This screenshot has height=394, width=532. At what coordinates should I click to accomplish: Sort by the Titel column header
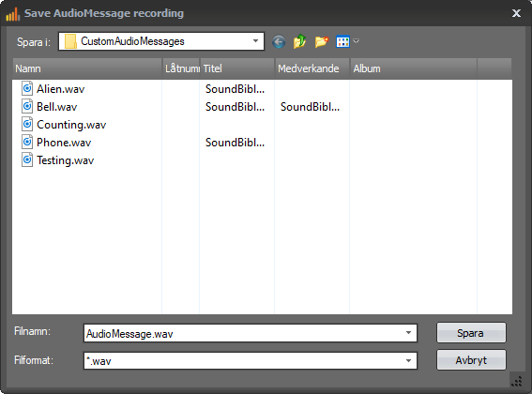(237, 68)
